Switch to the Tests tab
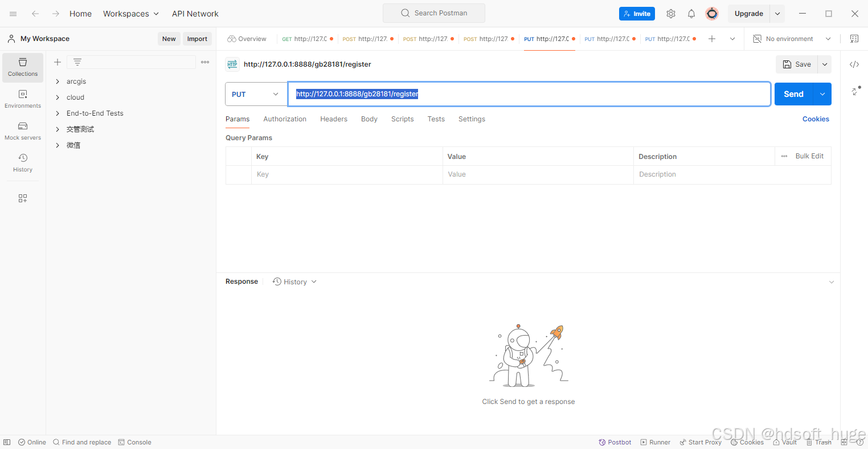This screenshot has width=868, height=449. coord(436,119)
